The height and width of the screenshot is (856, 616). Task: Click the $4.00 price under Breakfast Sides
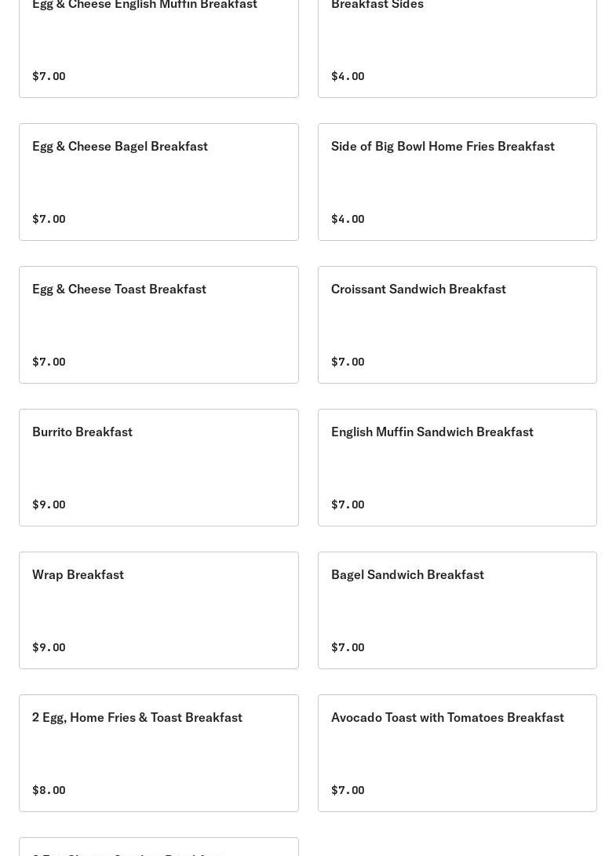(348, 76)
